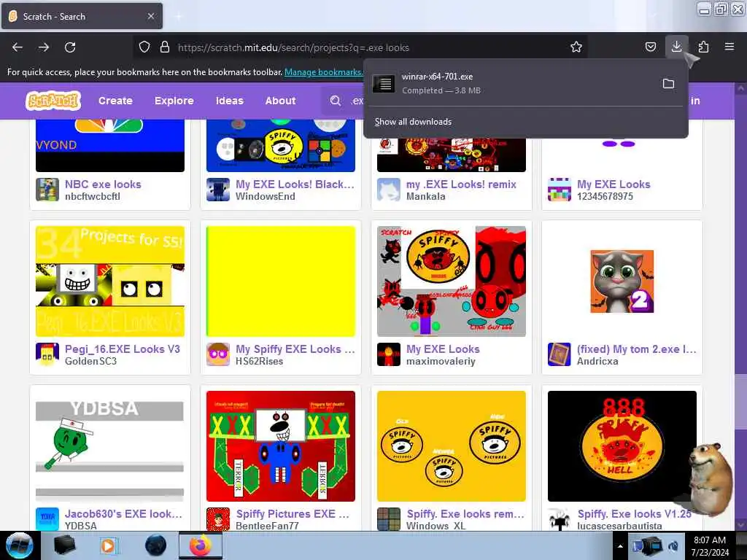Screen dimensions: 747x560
Task: Click GoldenSC3 avatar icon
Action: tap(47, 354)
